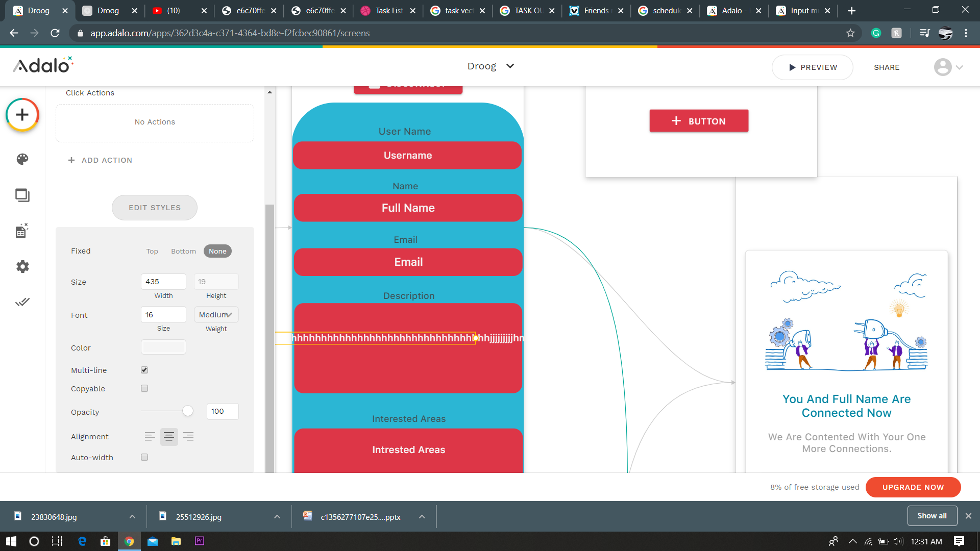Open the Database icon in sidebar
The height and width of the screenshot is (551, 980).
(22, 231)
